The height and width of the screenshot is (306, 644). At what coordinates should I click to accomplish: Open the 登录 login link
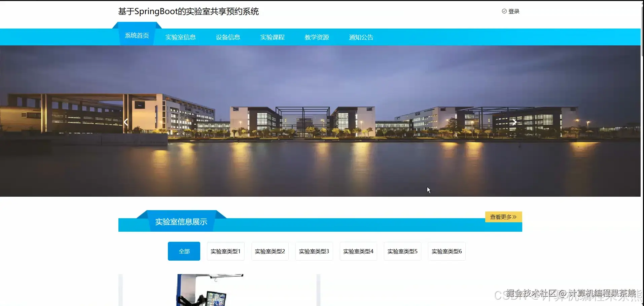pyautogui.click(x=514, y=11)
